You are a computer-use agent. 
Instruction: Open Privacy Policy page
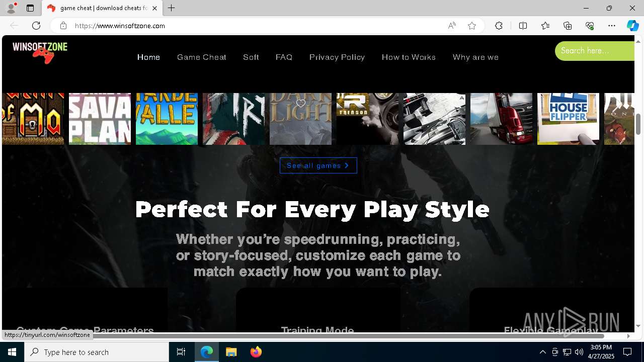(x=337, y=57)
